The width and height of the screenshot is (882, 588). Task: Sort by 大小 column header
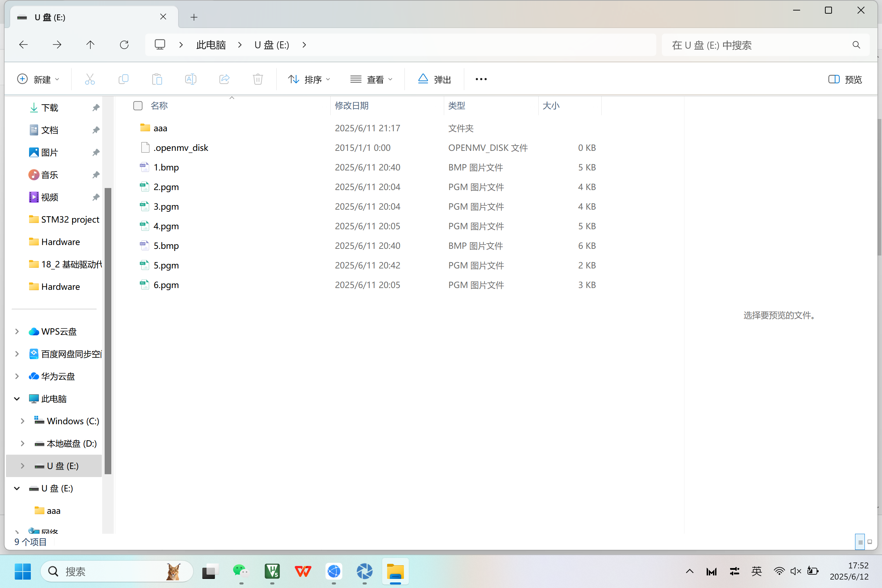point(570,106)
